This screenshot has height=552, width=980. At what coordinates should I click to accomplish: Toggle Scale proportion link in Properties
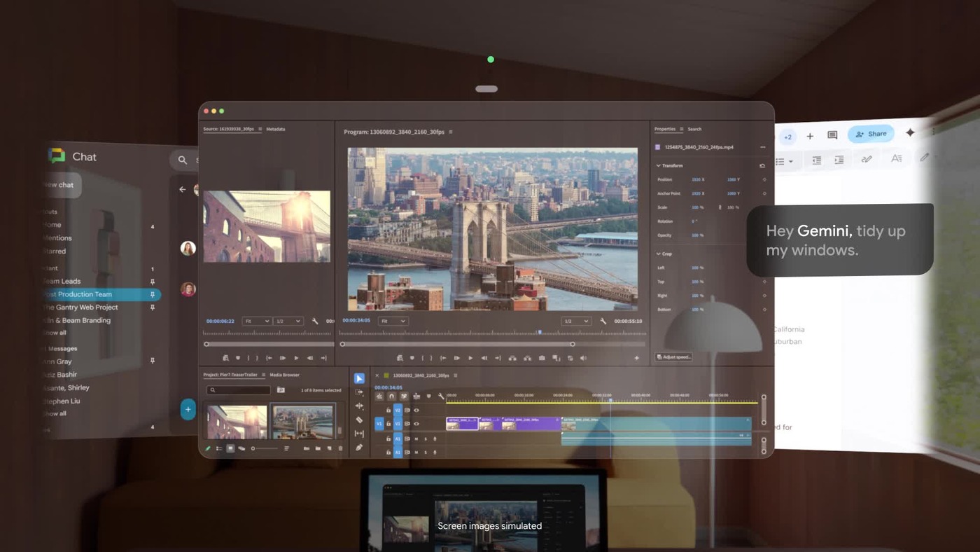click(x=720, y=207)
